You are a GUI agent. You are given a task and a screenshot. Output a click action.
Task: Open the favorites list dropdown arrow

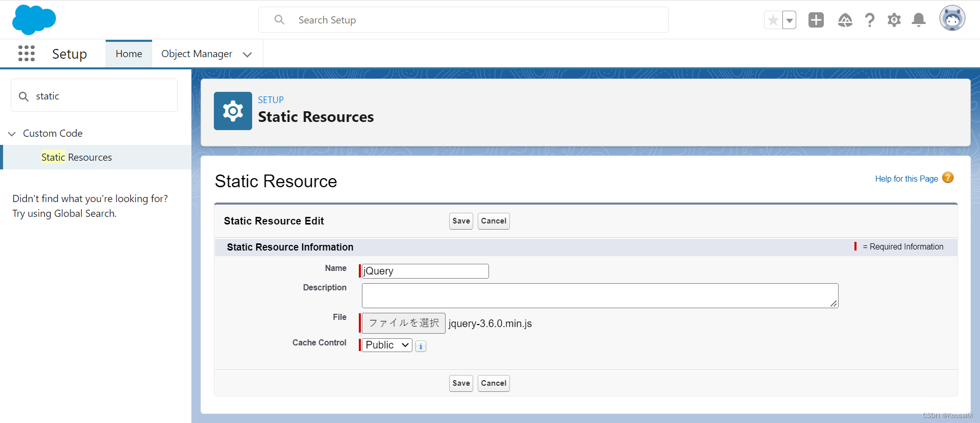coord(790,20)
